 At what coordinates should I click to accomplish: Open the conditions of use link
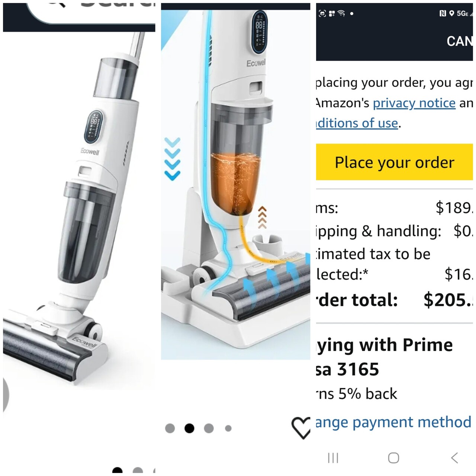click(x=357, y=123)
